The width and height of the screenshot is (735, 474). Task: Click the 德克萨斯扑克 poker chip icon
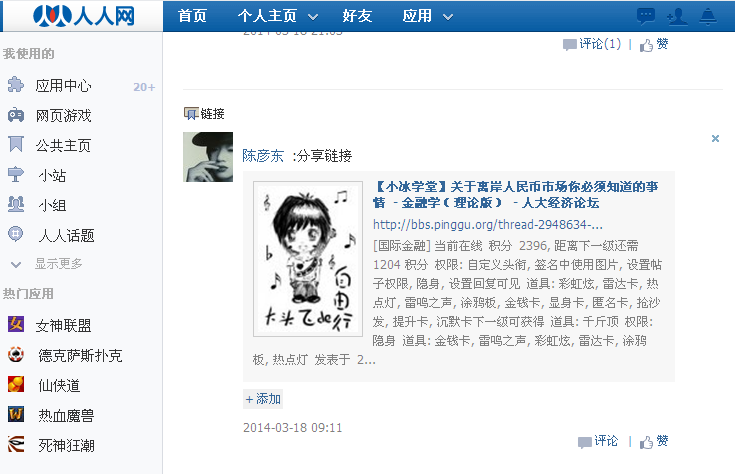pos(15,354)
